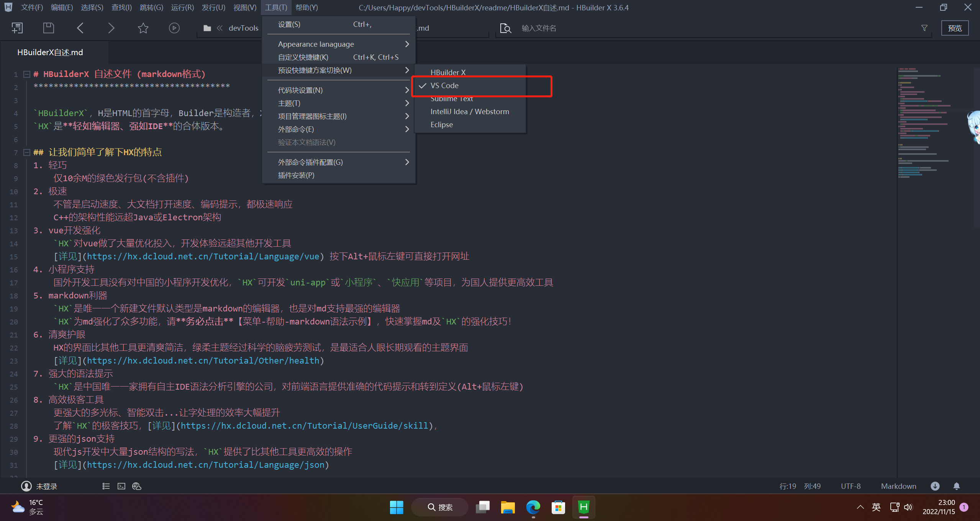This screenshot has width=980, height=521.
Task: Click 插件安装(P) menu entry
Action: [x=296, y=175]
